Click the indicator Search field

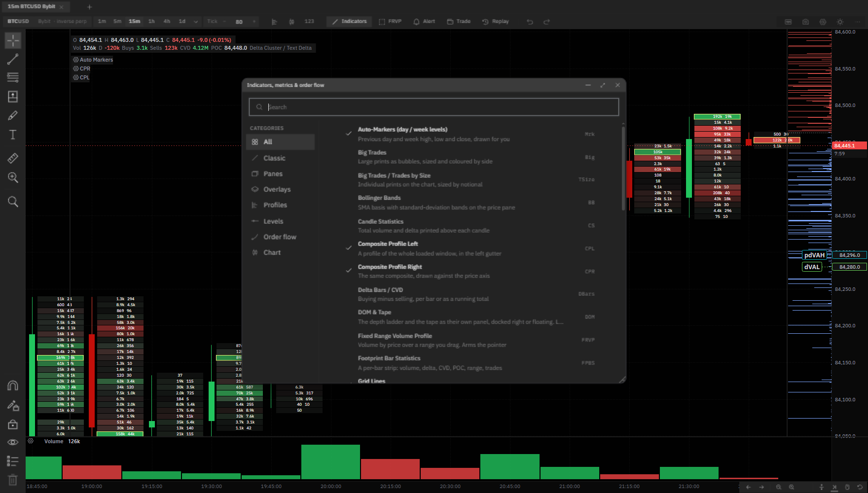pos(434,107)
